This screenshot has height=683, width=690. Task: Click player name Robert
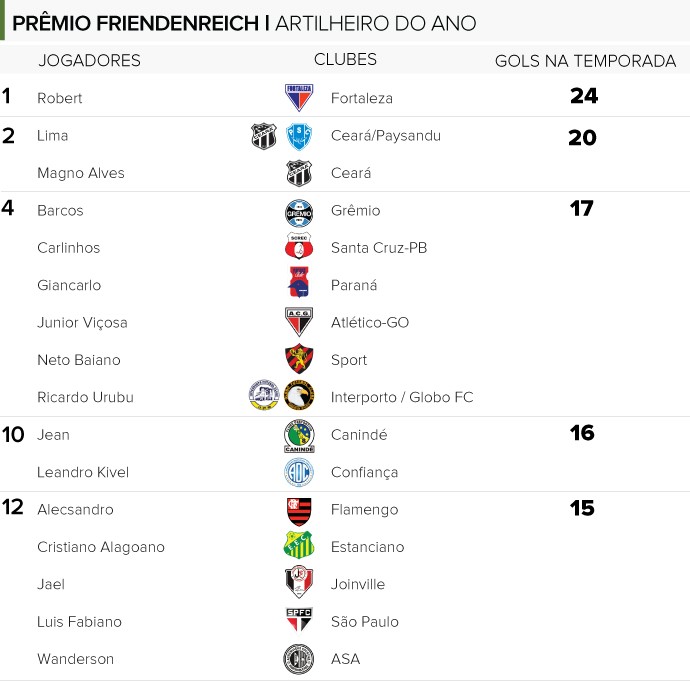(x=59, y=98)
